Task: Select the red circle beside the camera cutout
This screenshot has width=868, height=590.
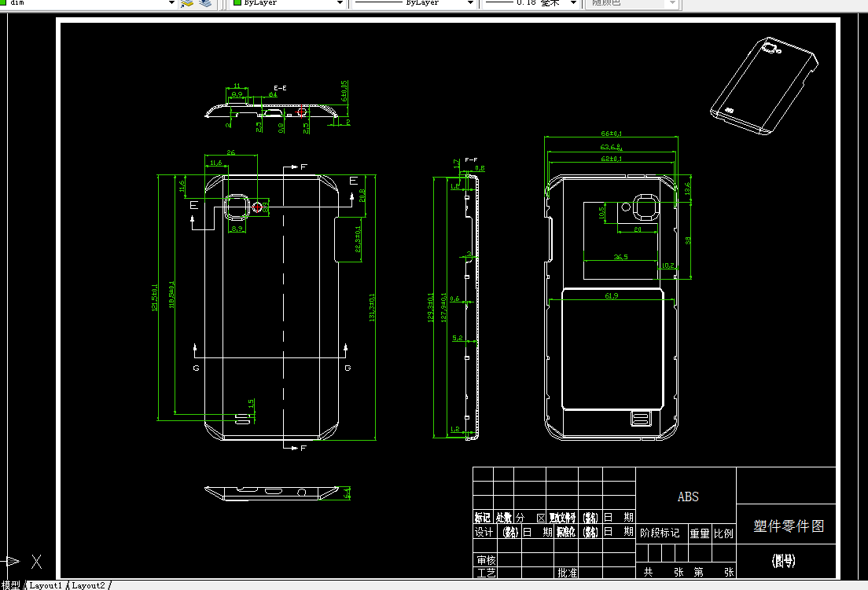Action: coord(257,207)
